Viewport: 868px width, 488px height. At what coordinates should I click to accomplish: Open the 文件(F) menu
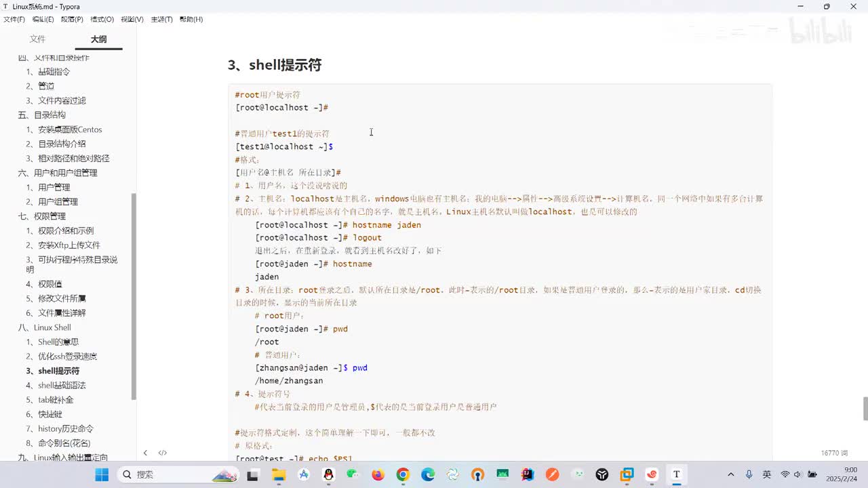pyautogui.click(x=14, y=19)
